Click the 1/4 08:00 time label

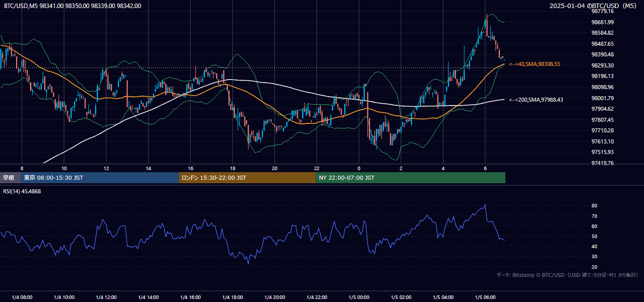click(x=22, y=297)
